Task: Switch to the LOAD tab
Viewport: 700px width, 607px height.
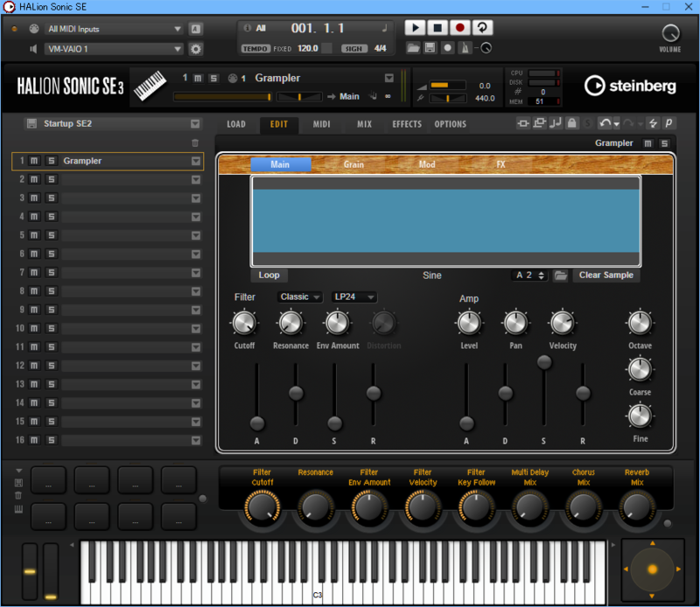Action: click(235, 124)
